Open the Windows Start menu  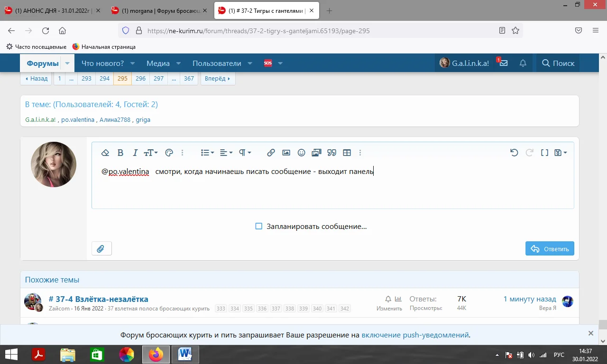11,355
